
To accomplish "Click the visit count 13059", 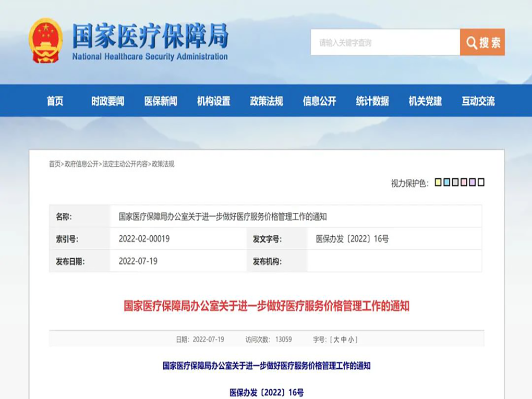I will point(284,340).
